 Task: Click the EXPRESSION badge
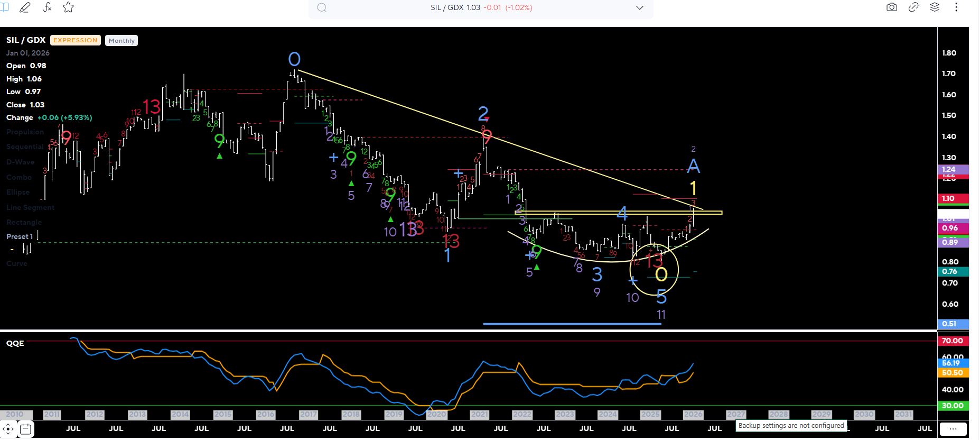(x=76, y=40)
